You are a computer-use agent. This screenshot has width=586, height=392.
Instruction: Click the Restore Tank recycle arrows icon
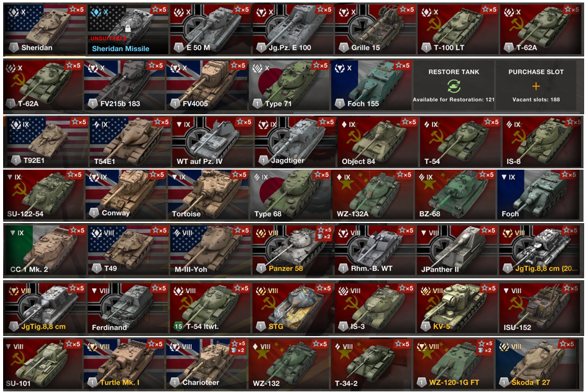[x=454, y=86]
